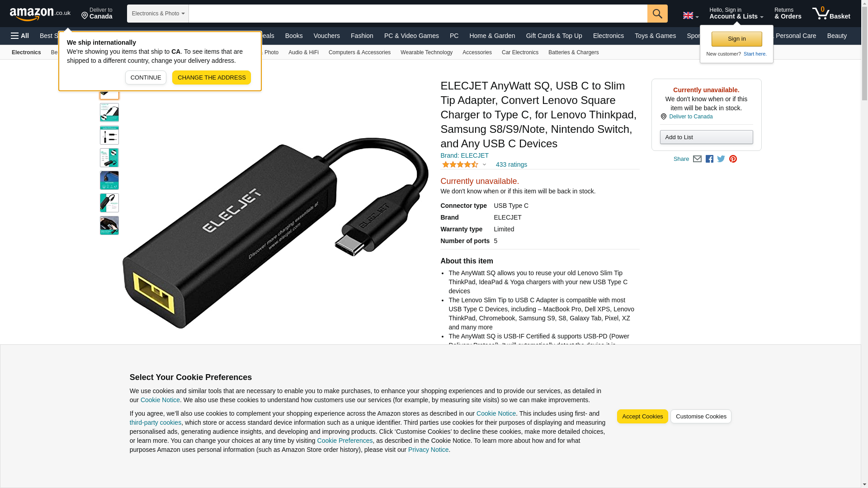
Task: Share product on Twitter icon
Action: (x=721, y=159)
